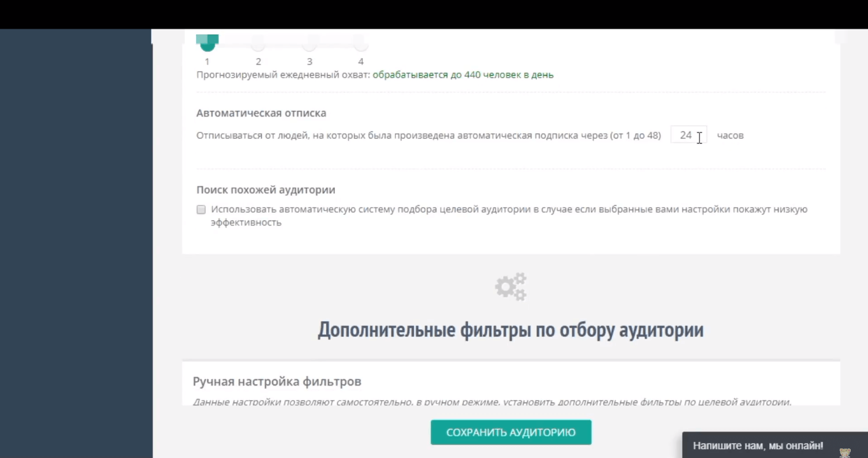Focus the unsubscribe hours input field
The image size is (868, 458).
(685, 135)
